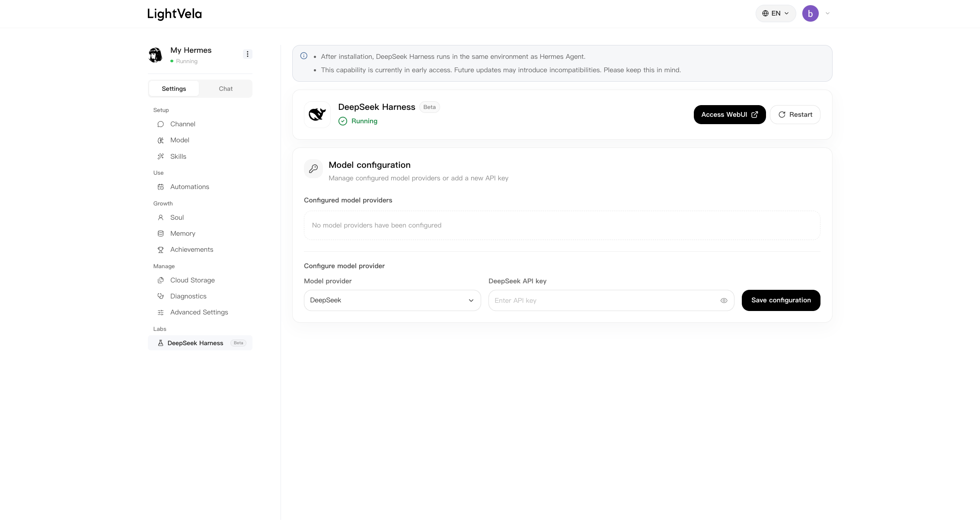Viewport: 980px width, 529px height.
Task: Click the Model brain icon
Action: [160, 140]
